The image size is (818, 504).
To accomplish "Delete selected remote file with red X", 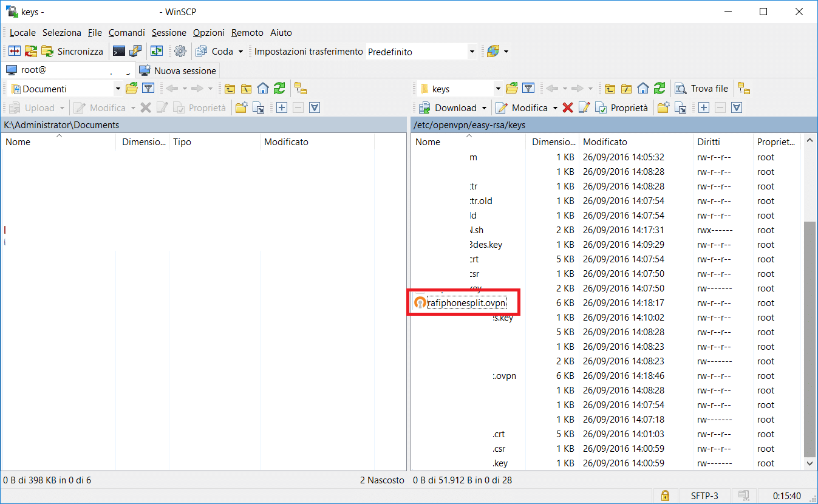I will pyautogui.click(x=568, y=108).
